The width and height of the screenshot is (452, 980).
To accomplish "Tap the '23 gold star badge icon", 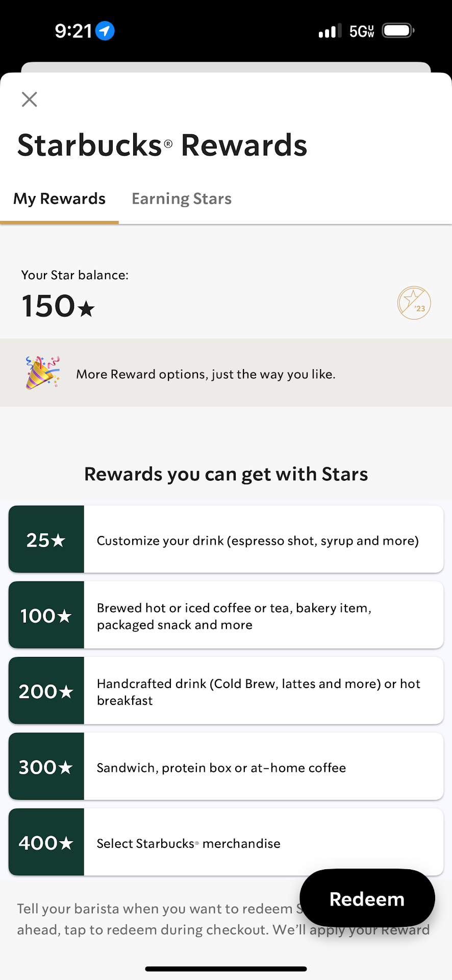I will (414, 303).
